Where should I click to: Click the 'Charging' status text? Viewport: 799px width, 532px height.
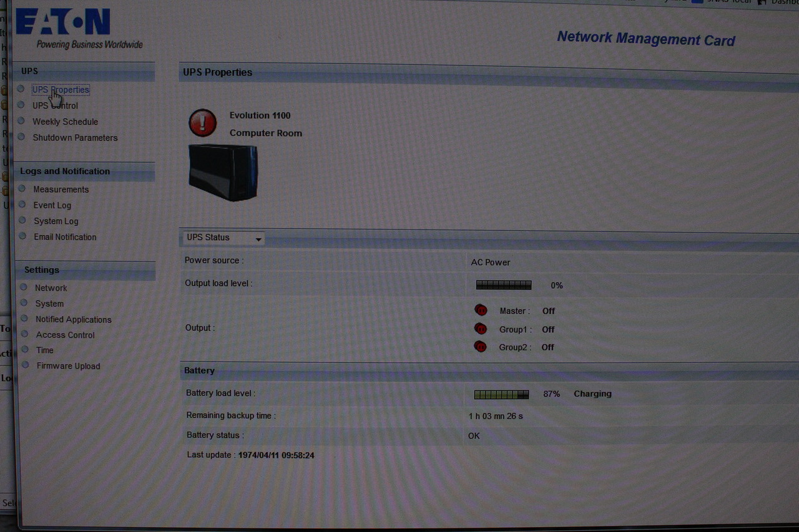[x=592, y=394]
